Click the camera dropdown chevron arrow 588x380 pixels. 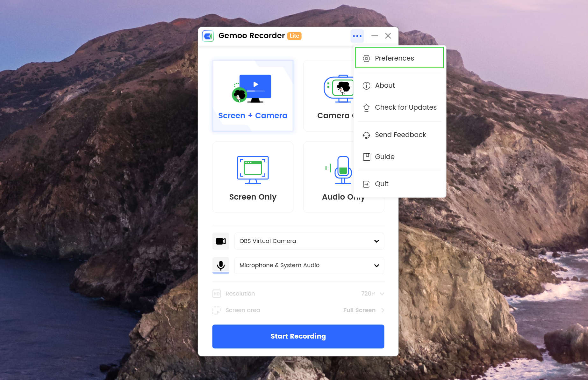point(376,241)
